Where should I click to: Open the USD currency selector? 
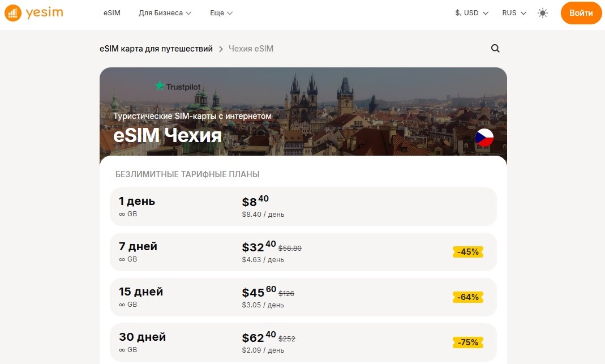[x=471, y=12]
